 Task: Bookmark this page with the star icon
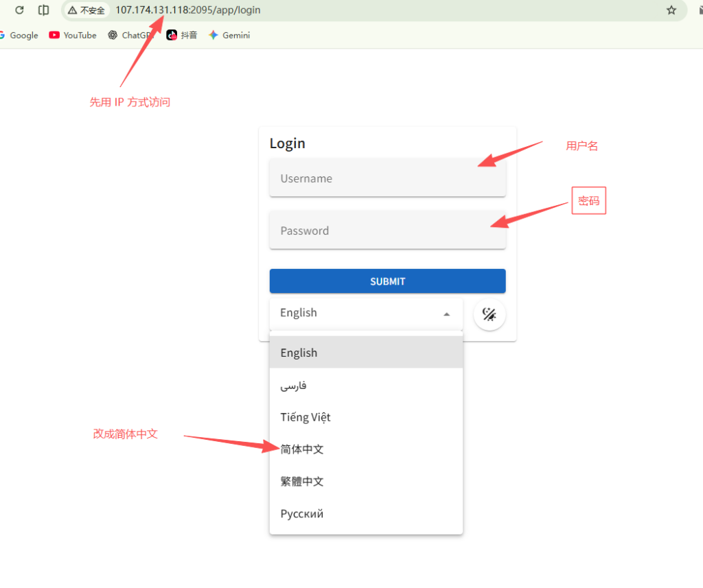(x=671, y=10)
